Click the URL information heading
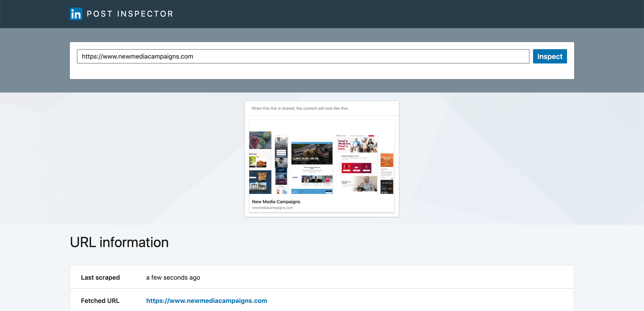Image resolution: width=644 pixels, height=311 pixels. point(119,242)
